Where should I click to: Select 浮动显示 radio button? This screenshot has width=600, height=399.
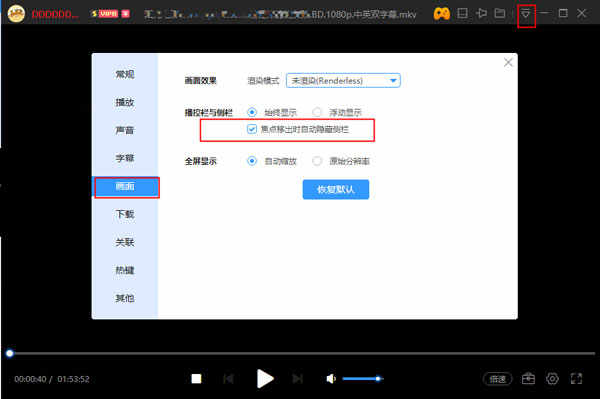[x=317, y=112]
